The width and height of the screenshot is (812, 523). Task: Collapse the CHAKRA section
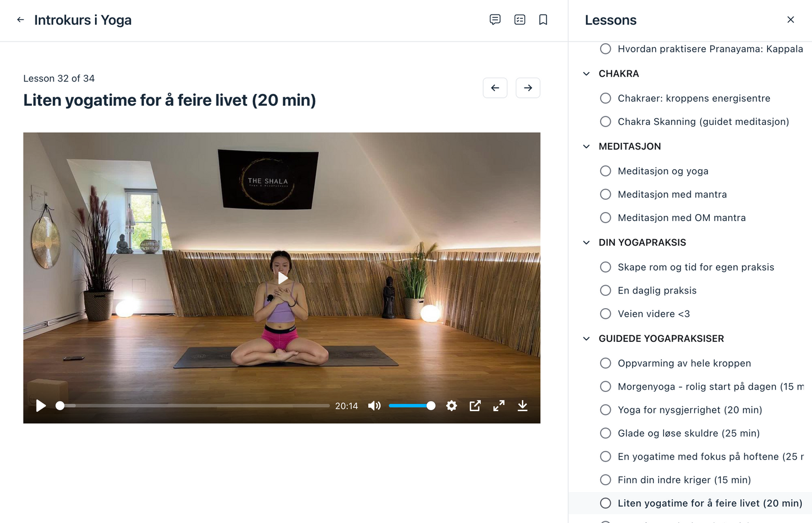[587, 74]
